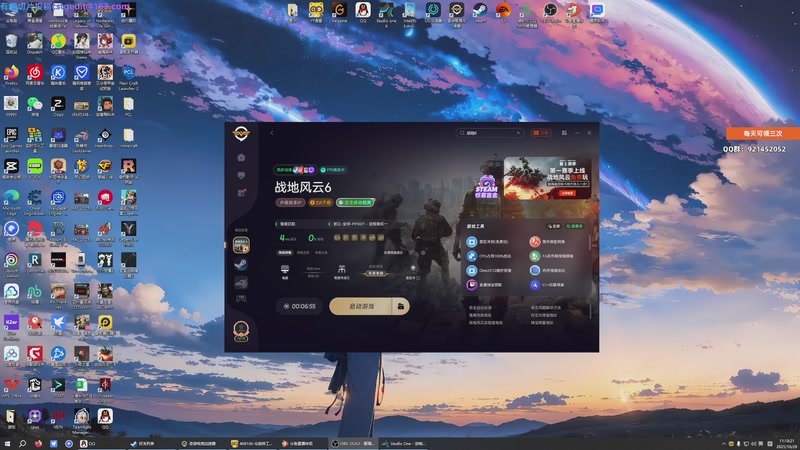The image size is (800, 450).
Task: Open the green EA tool in right column
Action: coord(552,256)
